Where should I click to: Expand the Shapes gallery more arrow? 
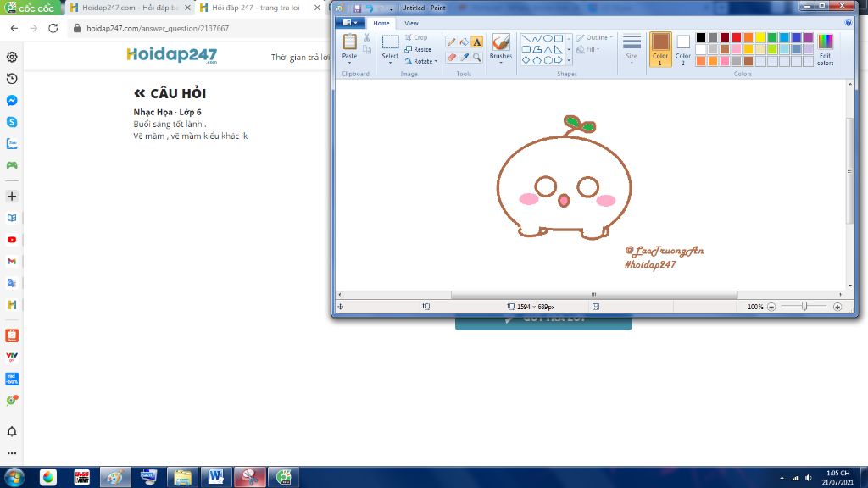click(569, 60)
